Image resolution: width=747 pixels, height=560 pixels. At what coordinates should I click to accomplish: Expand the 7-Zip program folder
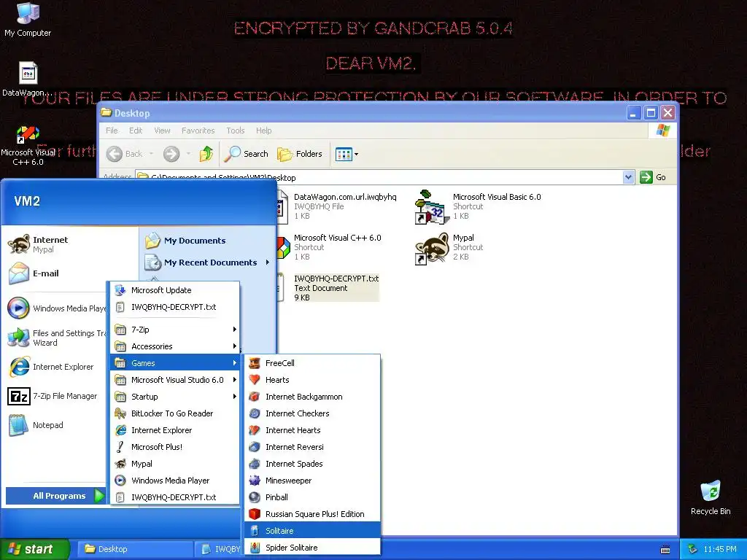(x=175, y=330)
